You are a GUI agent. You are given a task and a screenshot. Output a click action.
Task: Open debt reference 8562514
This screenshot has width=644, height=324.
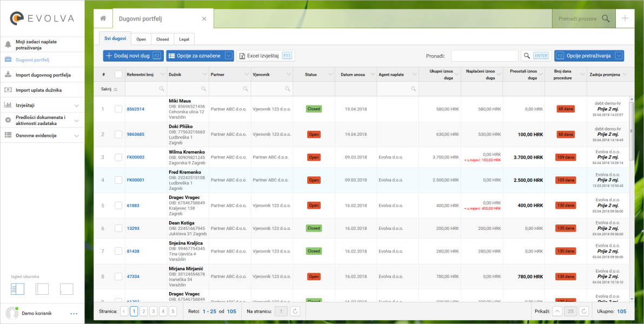(135, 109)
